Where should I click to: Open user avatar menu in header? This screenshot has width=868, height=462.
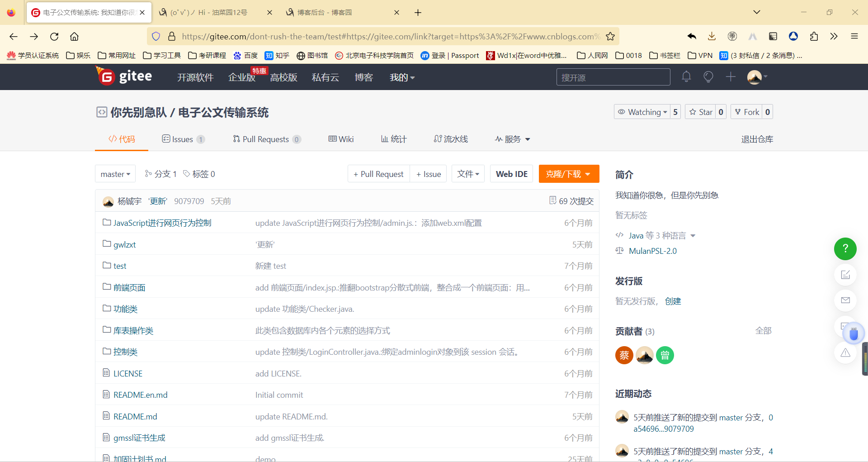757,77
